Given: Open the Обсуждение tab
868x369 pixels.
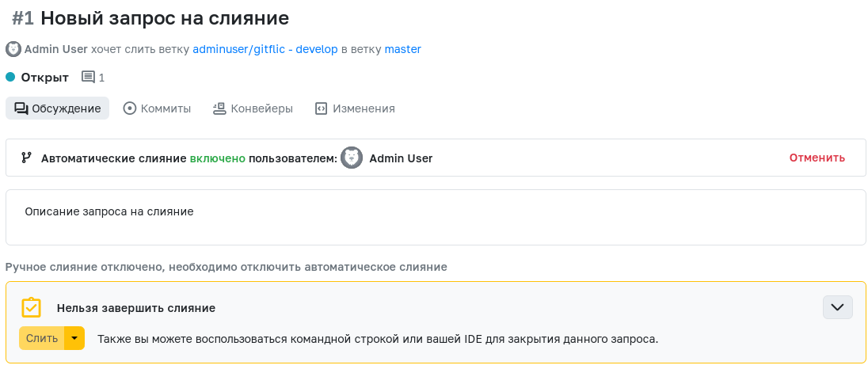Looking at the screenshot, I should pos(58,108).
